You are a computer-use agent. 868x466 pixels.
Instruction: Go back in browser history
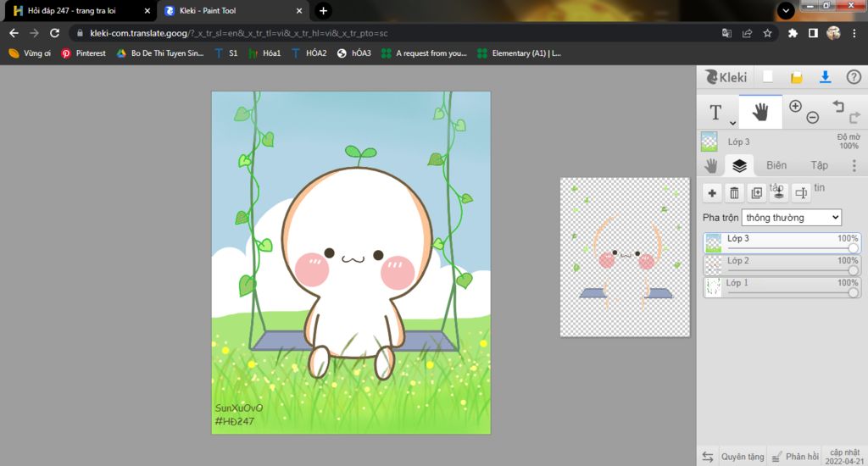click(14, 33)
